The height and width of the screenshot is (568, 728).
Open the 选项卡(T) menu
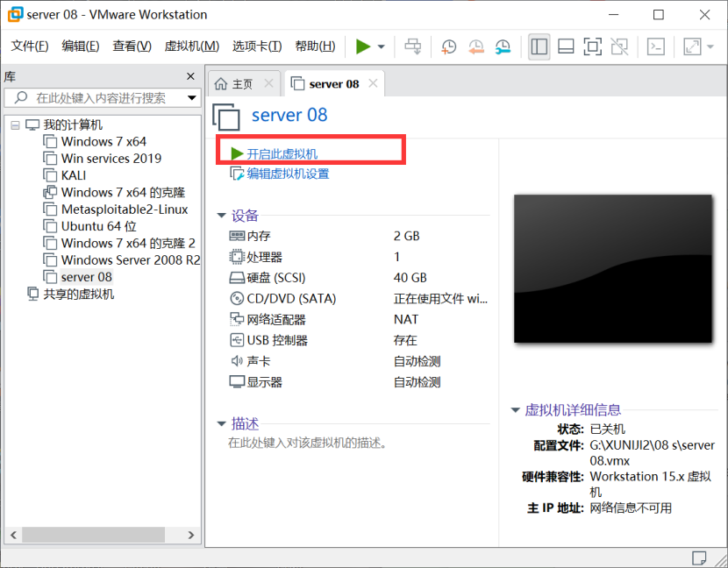257,46
